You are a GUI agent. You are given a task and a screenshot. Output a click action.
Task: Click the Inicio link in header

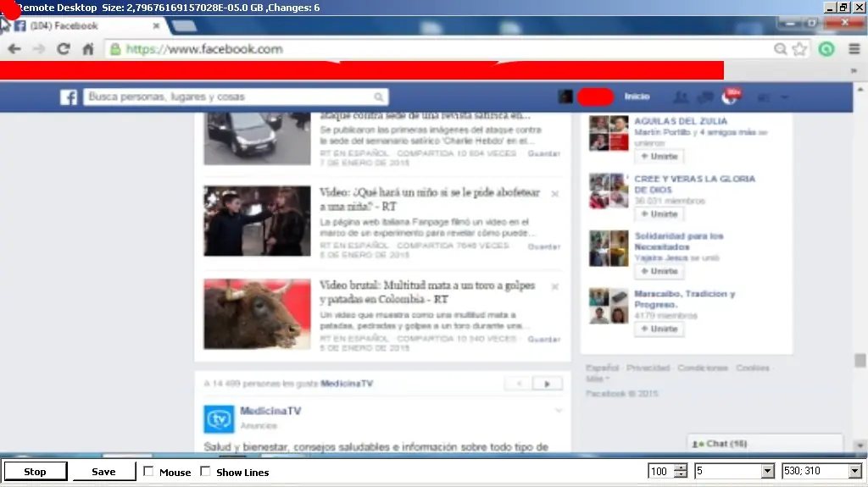(637, 97)
